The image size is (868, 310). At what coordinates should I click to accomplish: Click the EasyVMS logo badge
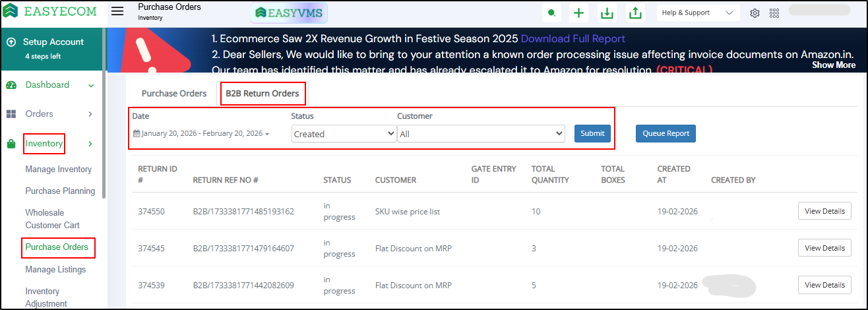tap(290, 13)
